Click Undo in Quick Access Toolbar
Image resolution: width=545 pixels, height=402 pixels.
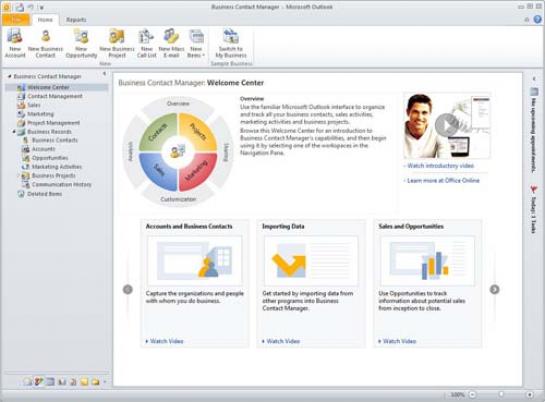tap(31, 7)
